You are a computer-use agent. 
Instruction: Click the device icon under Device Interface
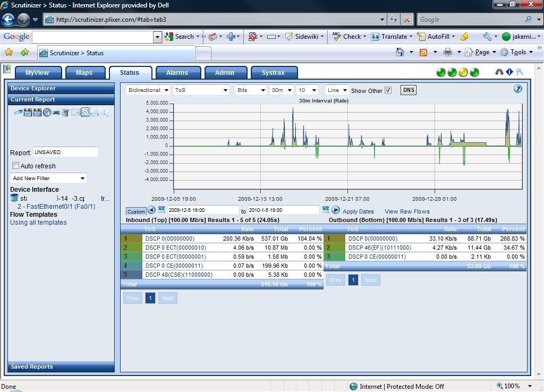click(x=14, y=198)
